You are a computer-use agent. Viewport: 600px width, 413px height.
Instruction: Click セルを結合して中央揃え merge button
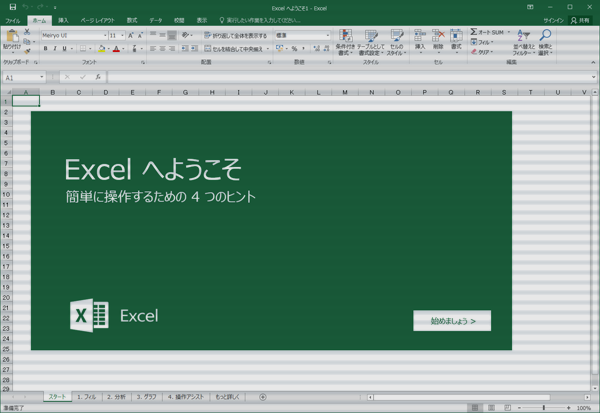point(234,49)
